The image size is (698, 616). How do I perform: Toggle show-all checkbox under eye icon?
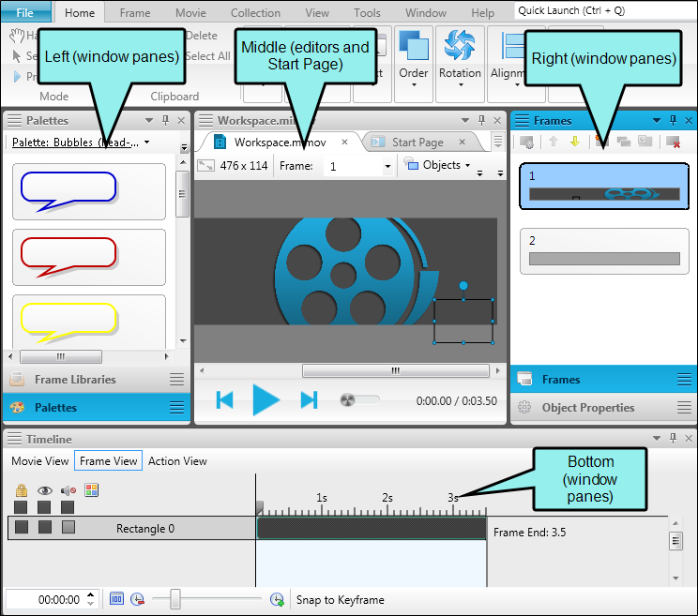click(43, 507)
